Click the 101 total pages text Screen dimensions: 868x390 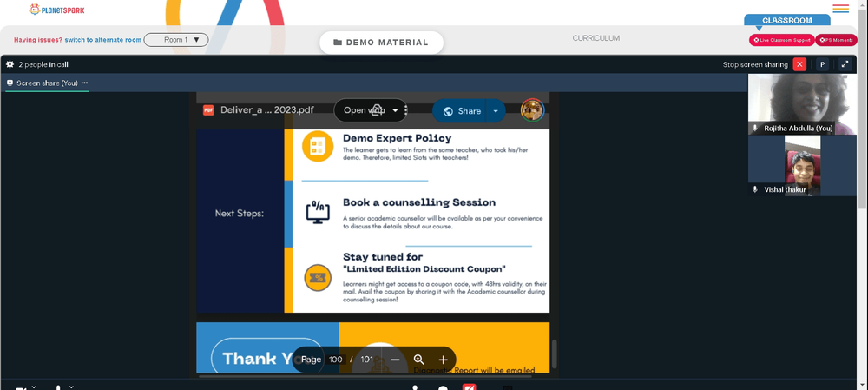click(367, 360)
